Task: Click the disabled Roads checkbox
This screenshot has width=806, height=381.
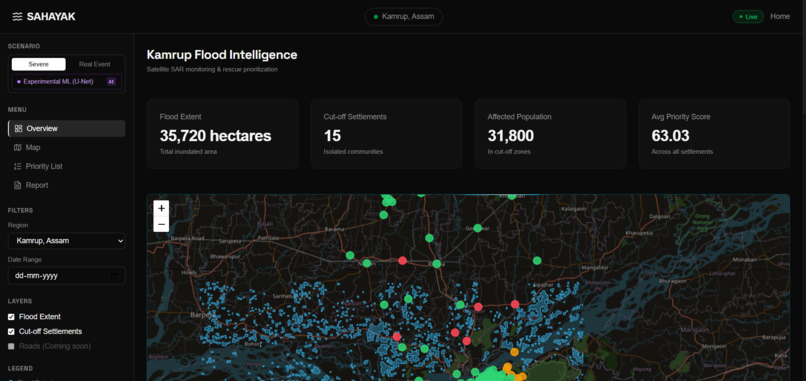Action: 11,347
